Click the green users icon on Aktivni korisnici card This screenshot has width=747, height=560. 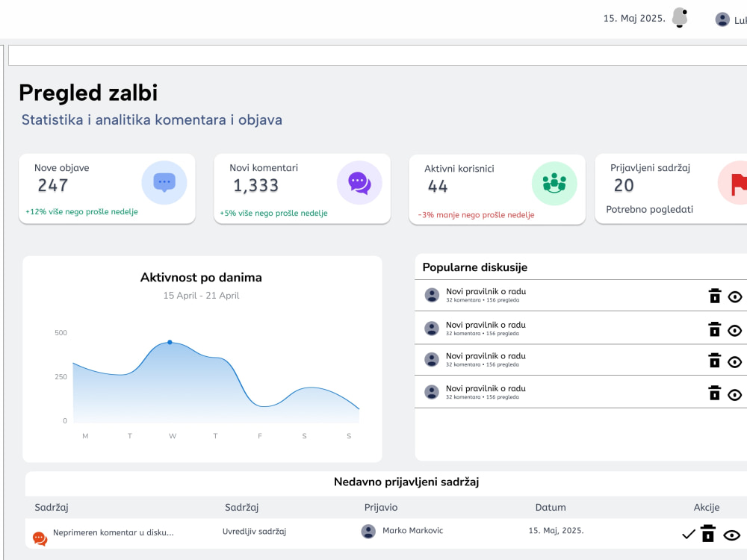pyautogui.click(x=554, y=184)
